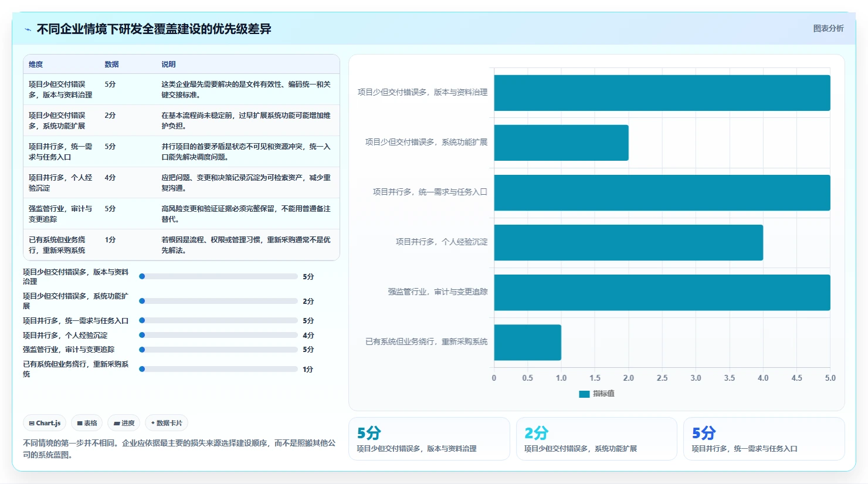
Task: Click table cell 已有系统但业务绕行，重新采购系统
Action: (61, 245)
